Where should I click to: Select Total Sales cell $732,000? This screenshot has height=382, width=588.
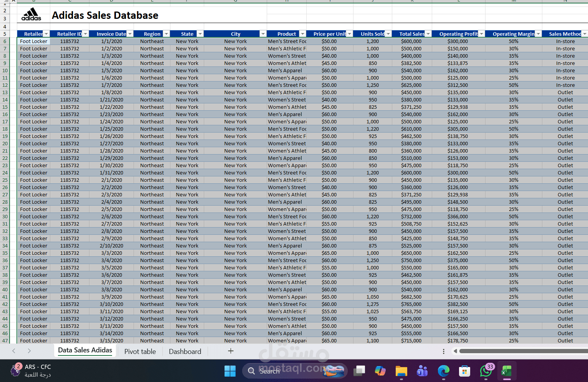click(x=412, y=216)
